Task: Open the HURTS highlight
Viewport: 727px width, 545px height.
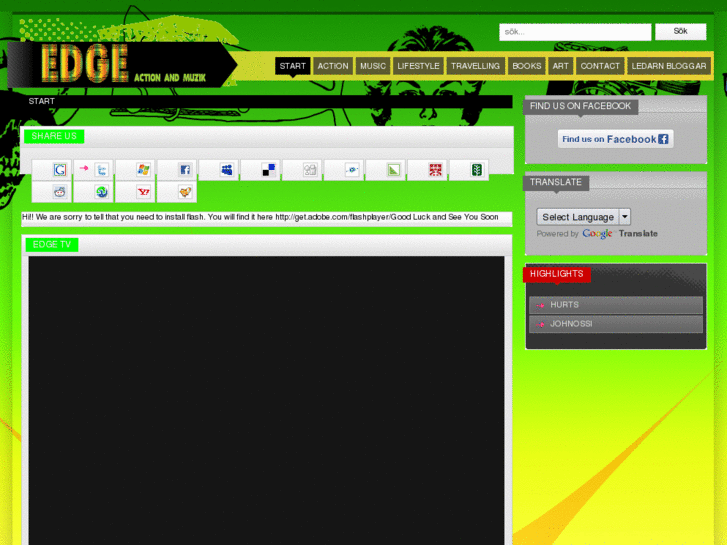Action: coord(616,305)
